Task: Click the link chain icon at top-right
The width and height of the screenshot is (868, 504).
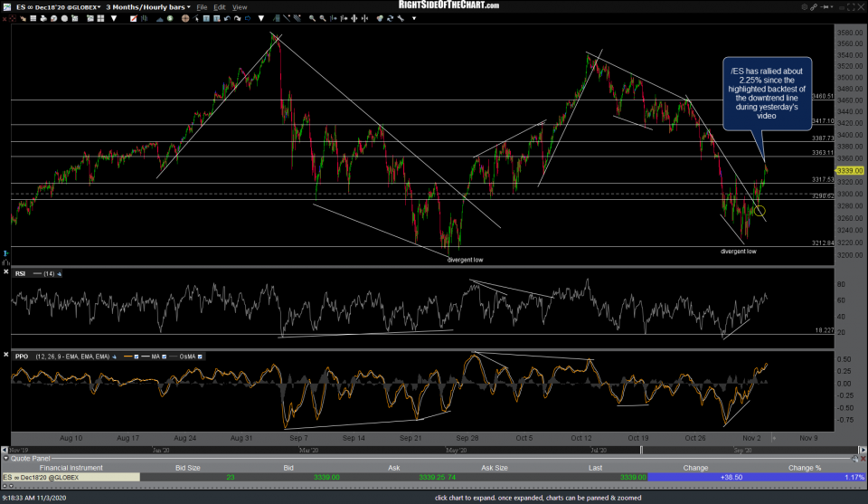Action: click(x=814, y=7)
